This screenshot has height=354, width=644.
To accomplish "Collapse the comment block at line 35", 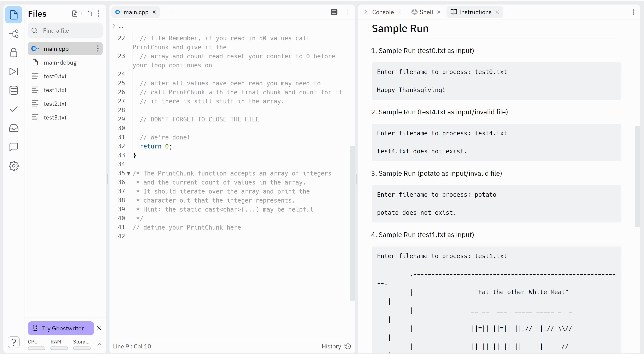I will 129,173.
